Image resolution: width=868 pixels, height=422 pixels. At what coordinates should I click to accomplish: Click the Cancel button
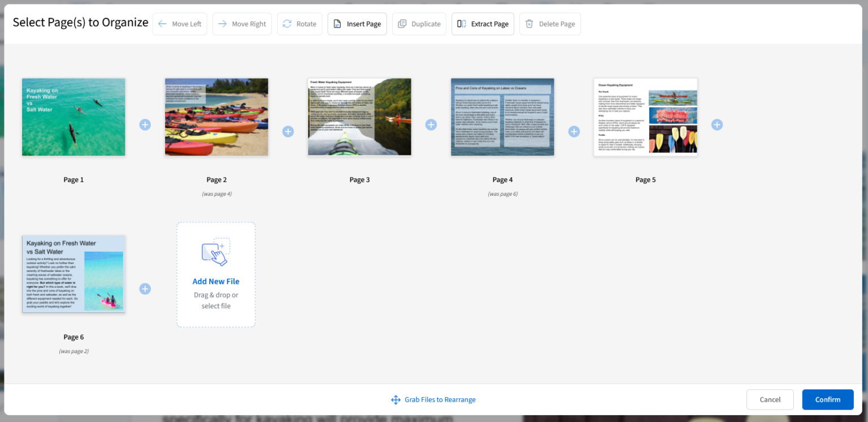(x=770, y=399)
